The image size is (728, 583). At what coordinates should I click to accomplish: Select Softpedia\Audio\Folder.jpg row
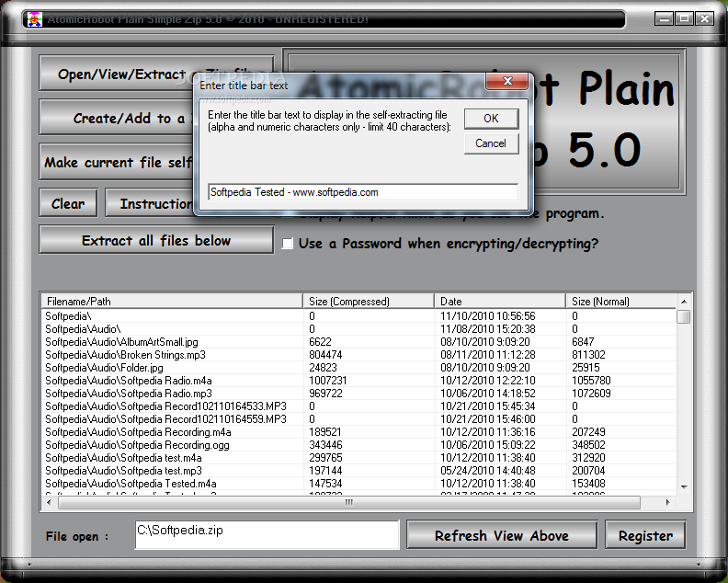[358, 368]
